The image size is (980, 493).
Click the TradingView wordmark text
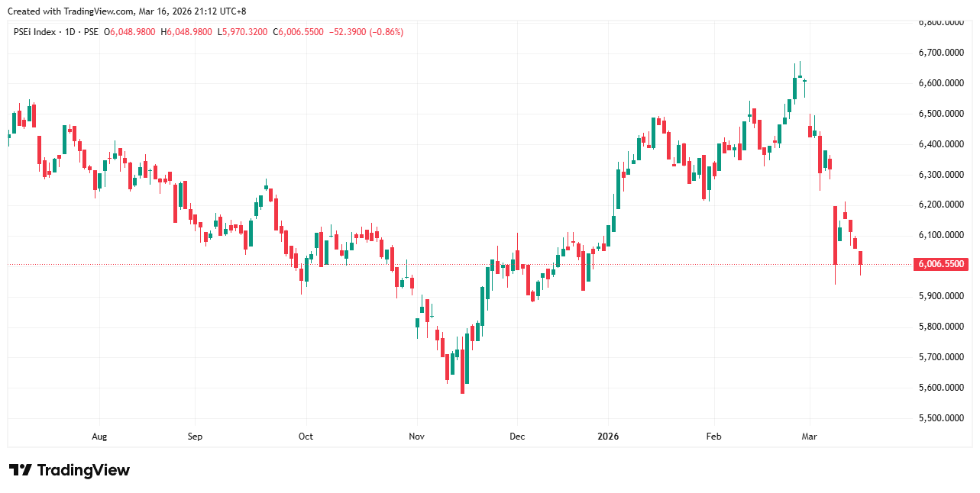tap(83, 470)
